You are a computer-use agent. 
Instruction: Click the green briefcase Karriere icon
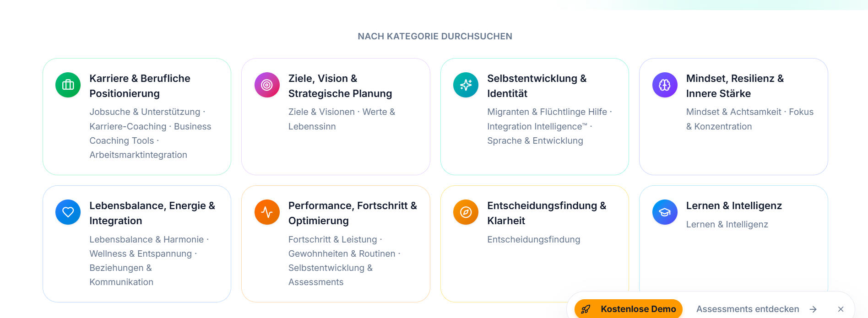68,85
